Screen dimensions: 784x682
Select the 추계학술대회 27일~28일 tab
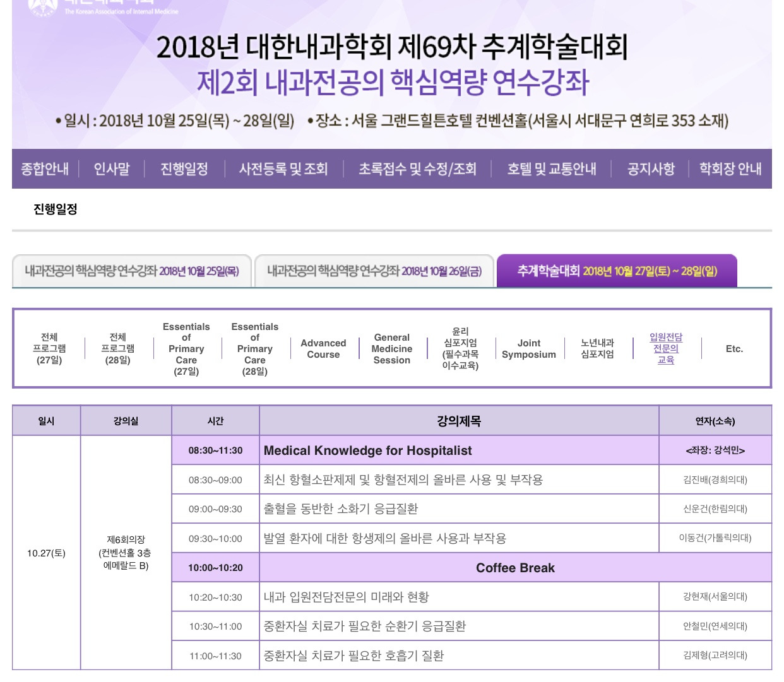click(x=617, y=271)
